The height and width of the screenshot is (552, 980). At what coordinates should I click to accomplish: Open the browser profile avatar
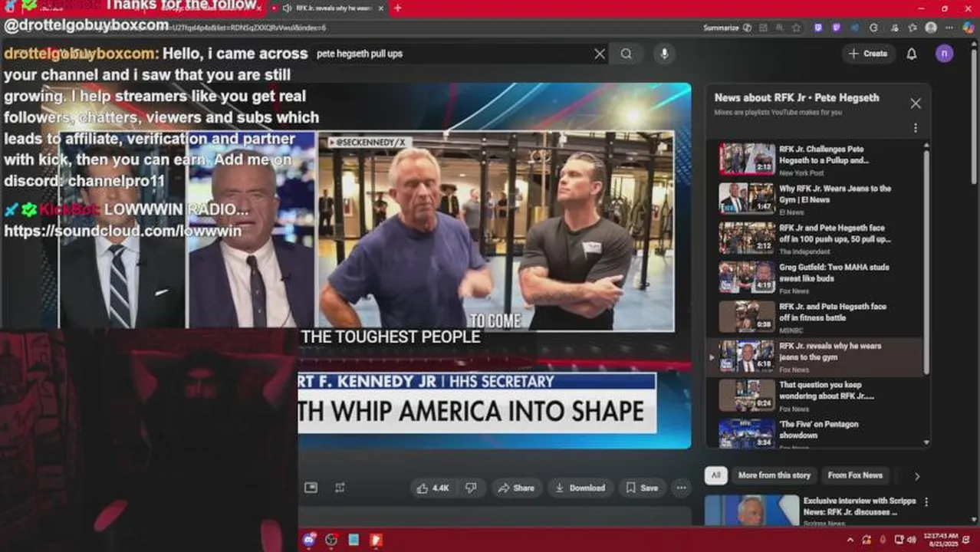click(x=931, y=28)
